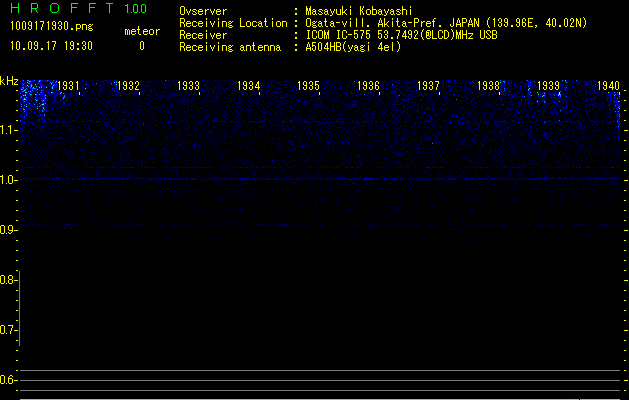Click the HROFFT 1.0.0 title text
This screenshot has width=629, height=400.
[x=79, y=8]
